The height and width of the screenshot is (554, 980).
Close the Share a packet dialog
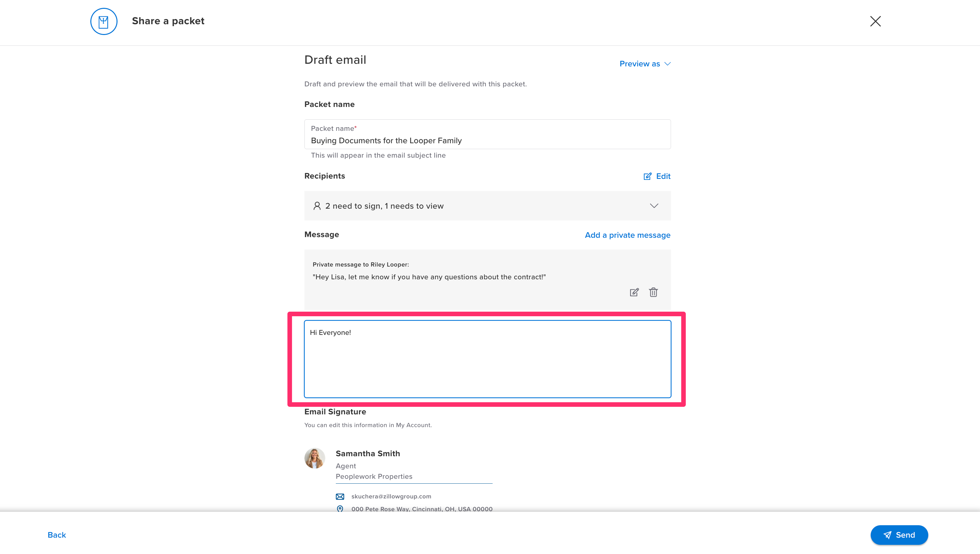tap(876, 21)
